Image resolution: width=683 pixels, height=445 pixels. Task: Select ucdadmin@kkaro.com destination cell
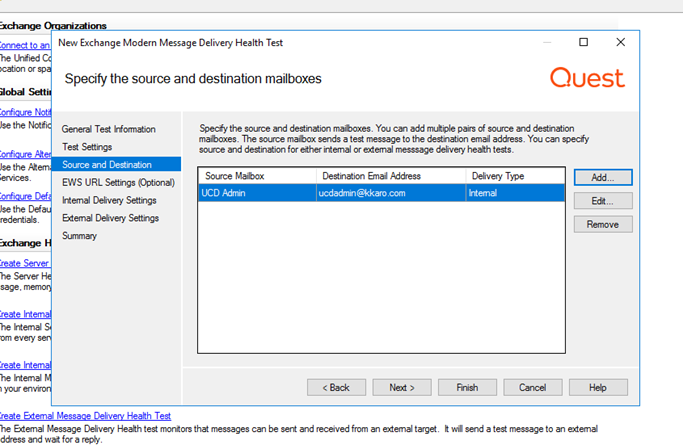391,193
